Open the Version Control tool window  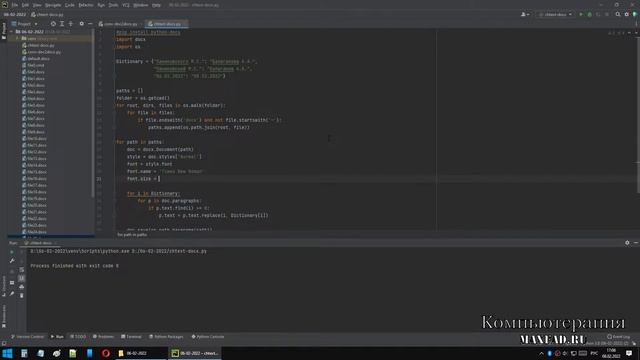27,337
